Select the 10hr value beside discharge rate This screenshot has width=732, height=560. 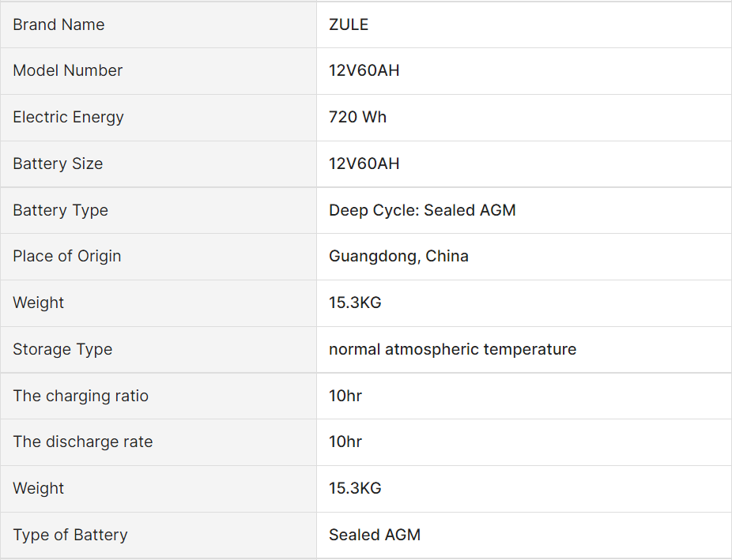345,442
